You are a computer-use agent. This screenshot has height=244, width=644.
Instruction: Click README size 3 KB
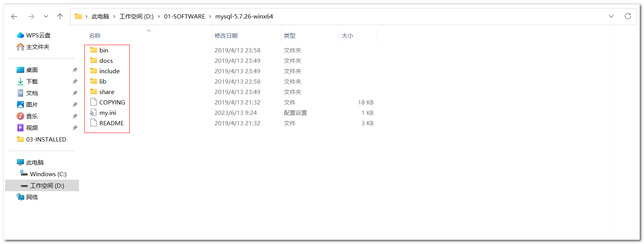click(x=367, y=123)
